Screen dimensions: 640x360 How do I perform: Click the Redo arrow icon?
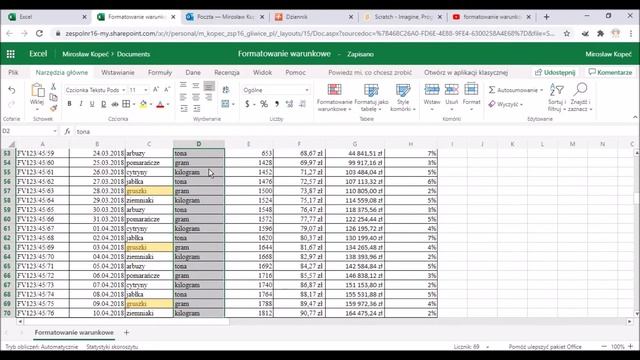[12, 104]
